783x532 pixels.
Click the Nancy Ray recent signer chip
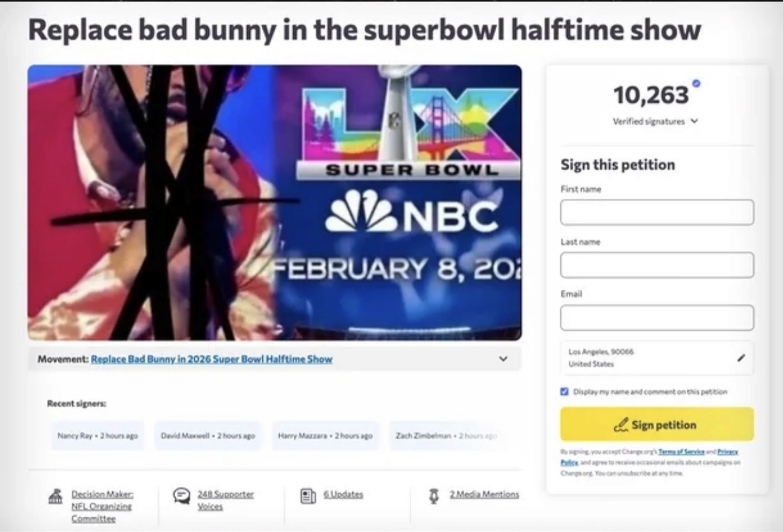pyautogui.click(x=97, y=436)
